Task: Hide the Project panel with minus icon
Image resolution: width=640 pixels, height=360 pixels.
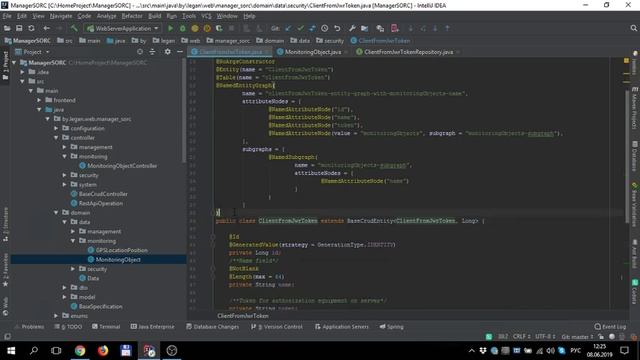Action: tap(180, 52)
